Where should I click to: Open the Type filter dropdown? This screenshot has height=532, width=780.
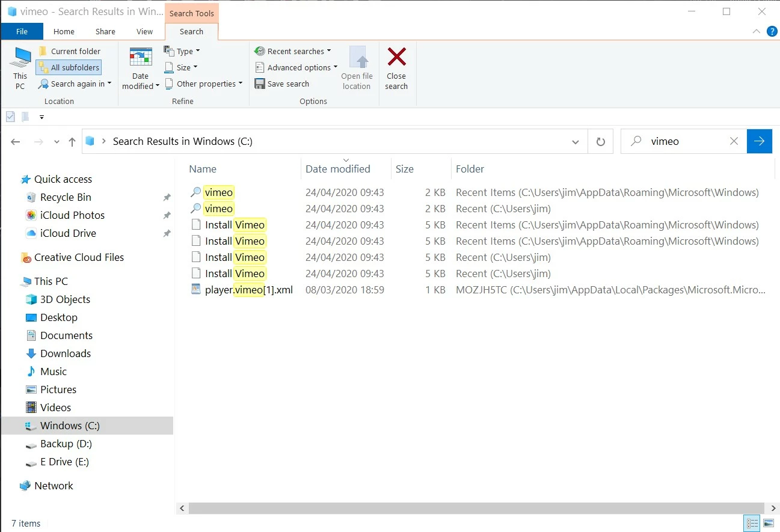tap(182, 51)
